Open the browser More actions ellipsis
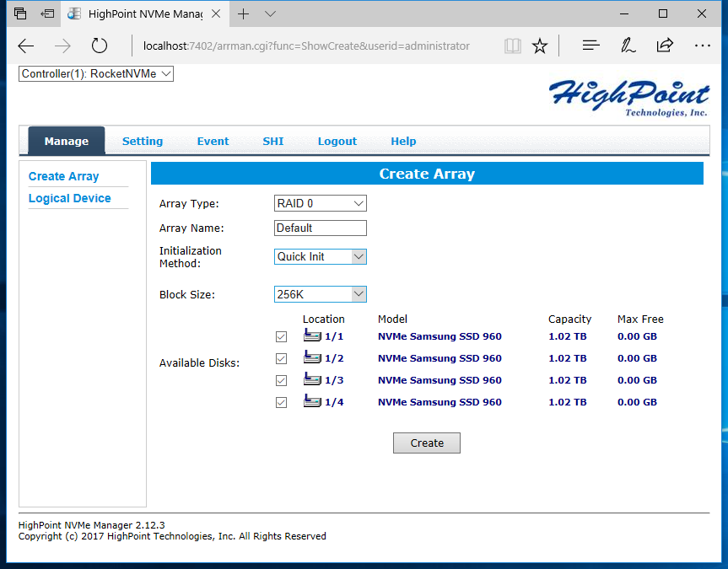This screenshot has width=728, height=569. [703, 46]
